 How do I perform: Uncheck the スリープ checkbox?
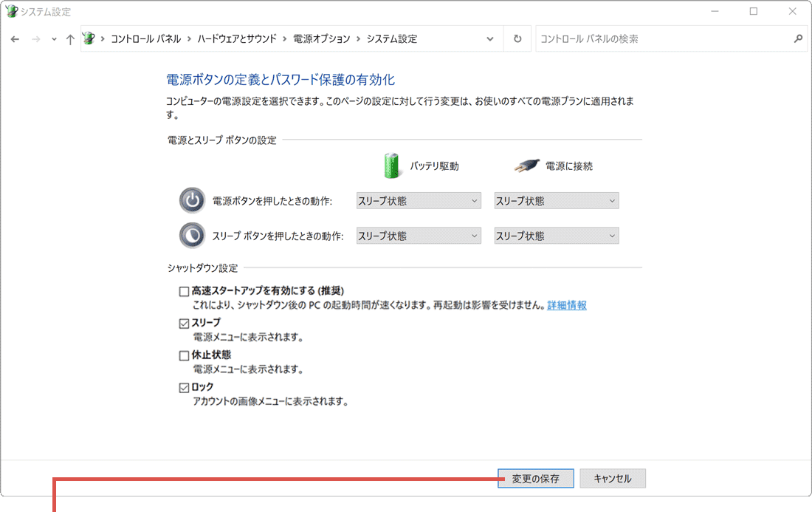(185, 323)
